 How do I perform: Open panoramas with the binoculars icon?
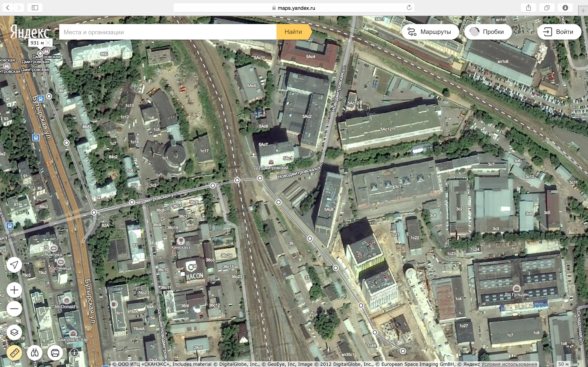point(35,353)
